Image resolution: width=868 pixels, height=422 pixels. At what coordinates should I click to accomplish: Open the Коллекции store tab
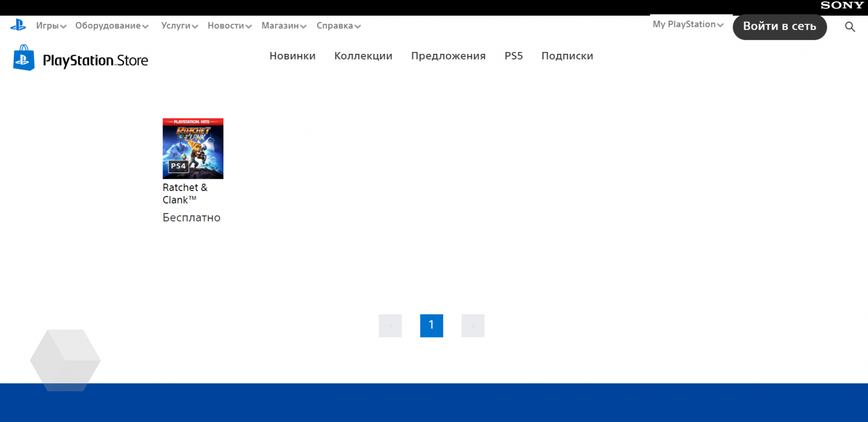click(363, 56)
